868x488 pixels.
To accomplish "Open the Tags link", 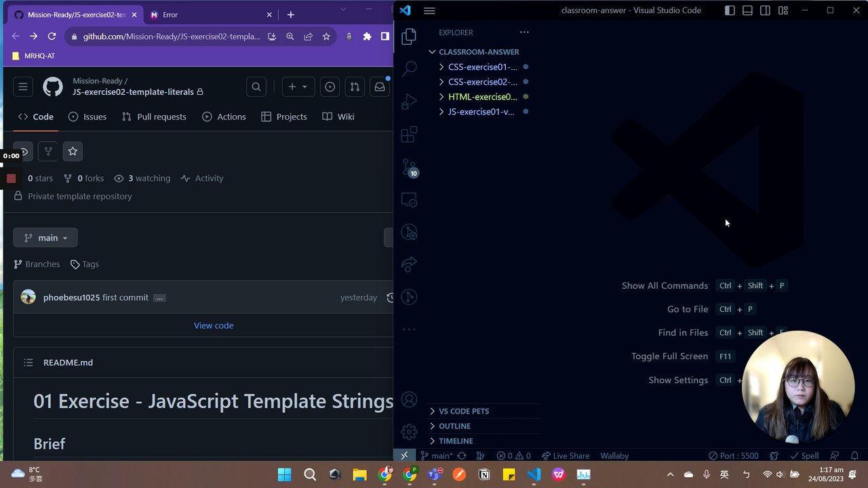I will click(x=85, y=264).
